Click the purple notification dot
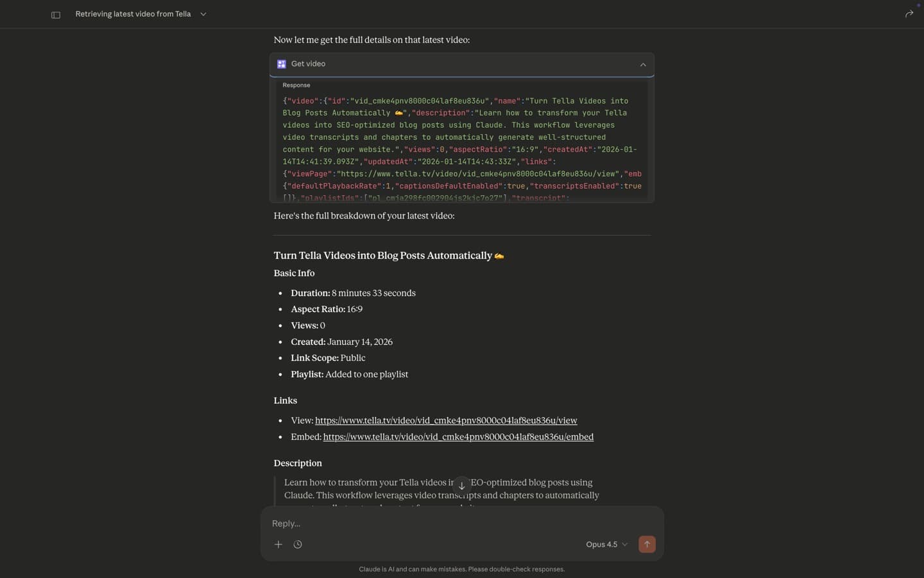The image size is (924, 578). click(x=918, y=5)
